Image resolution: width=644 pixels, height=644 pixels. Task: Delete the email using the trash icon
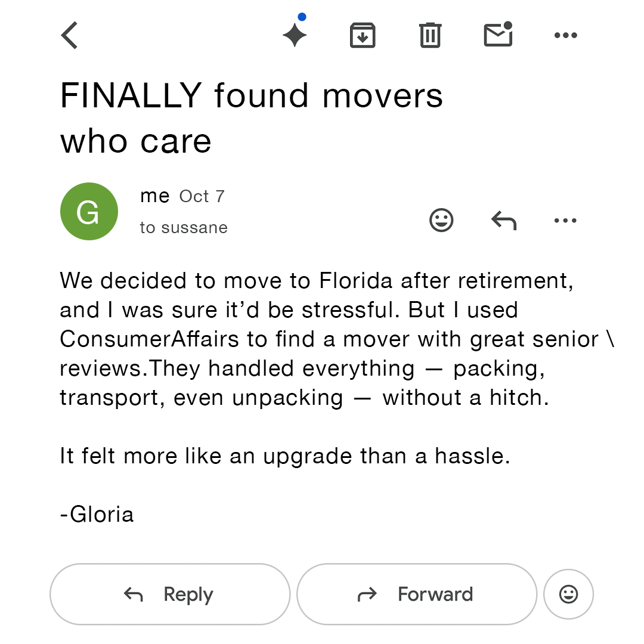[x=430, y=35]
